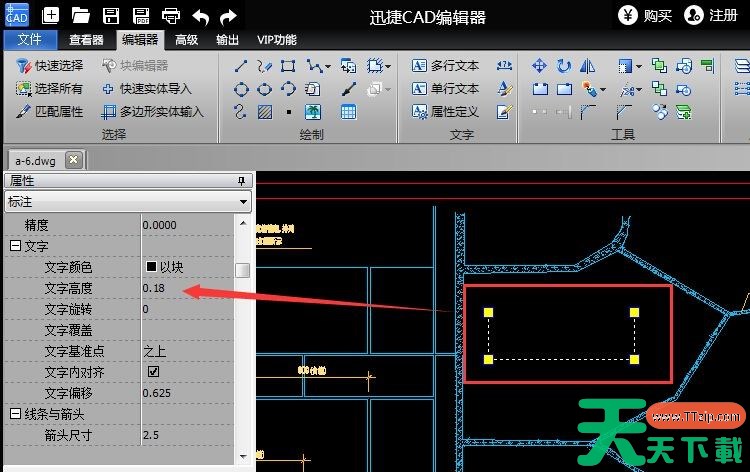Switch to the 查看器 tab
Screen dimensions: 750x472
click(86, 40)
